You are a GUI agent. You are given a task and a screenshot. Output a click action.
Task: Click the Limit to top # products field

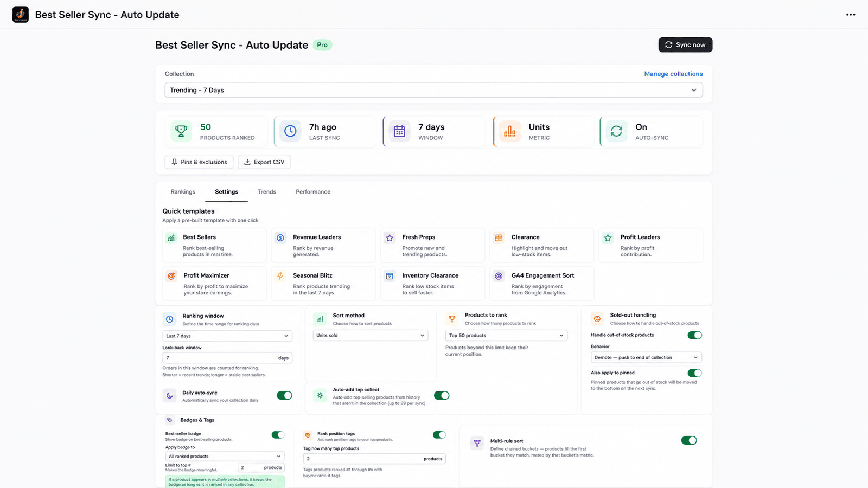tap(261, 467)
